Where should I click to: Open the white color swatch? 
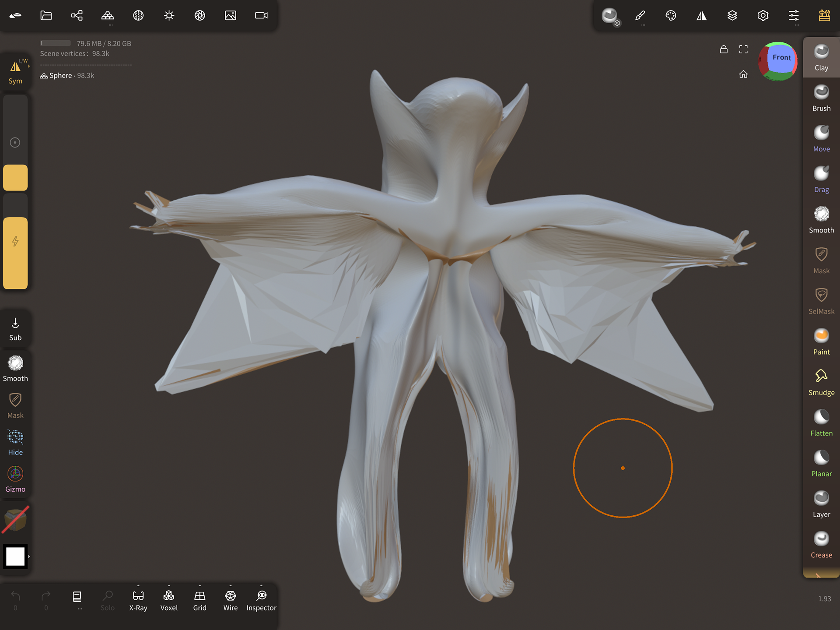click(15, 556)
